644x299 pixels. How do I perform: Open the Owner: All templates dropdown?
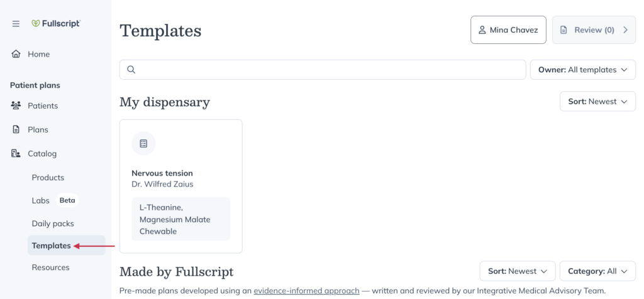583,70
